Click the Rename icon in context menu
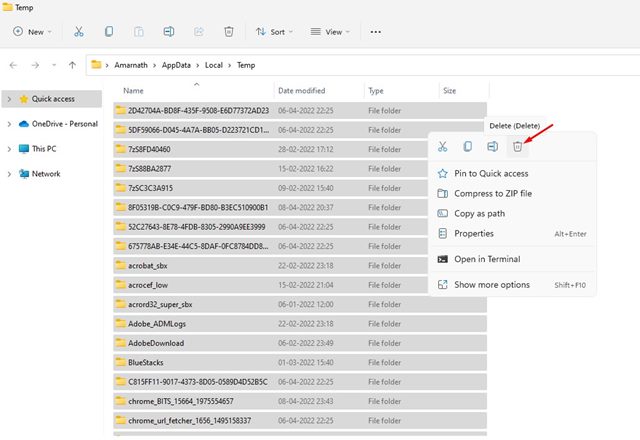This screenshot has width=640, height=440. [493, 147]
